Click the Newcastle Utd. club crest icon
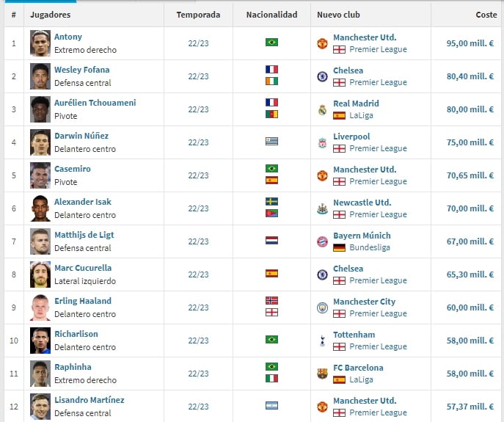This screenshot has width=504, height=422. click(x=322, y=208)
